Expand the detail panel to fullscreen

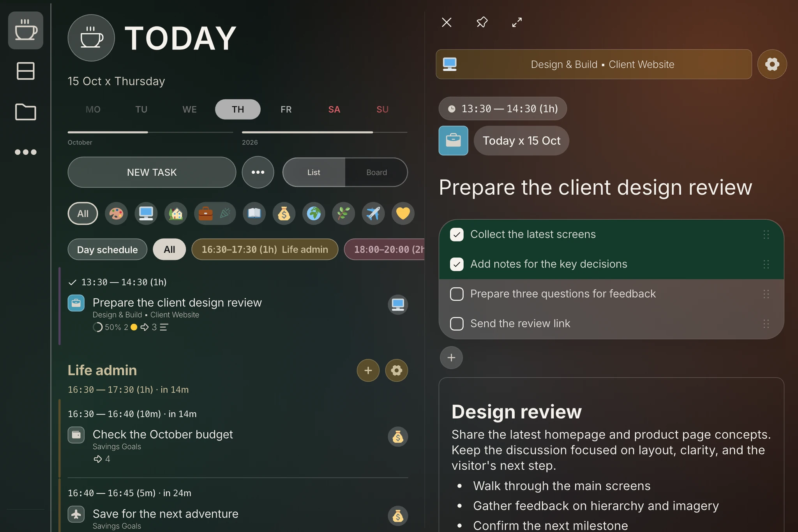[517, 22]
